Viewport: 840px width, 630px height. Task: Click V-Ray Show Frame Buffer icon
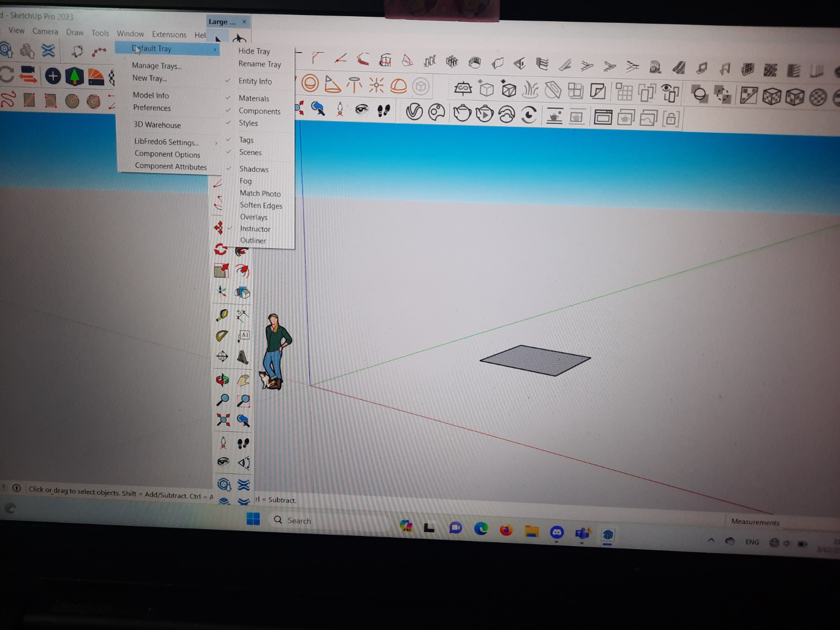tap(603, 117)
